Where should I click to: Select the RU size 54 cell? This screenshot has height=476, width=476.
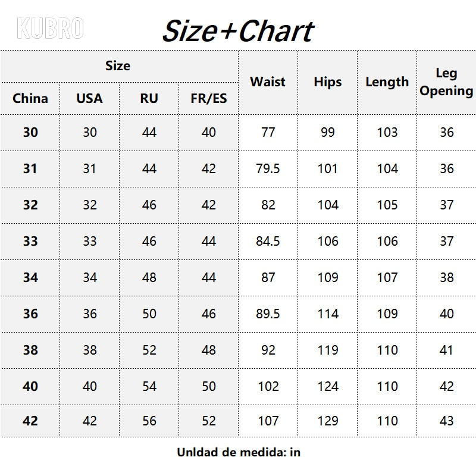tap(149, 386)
